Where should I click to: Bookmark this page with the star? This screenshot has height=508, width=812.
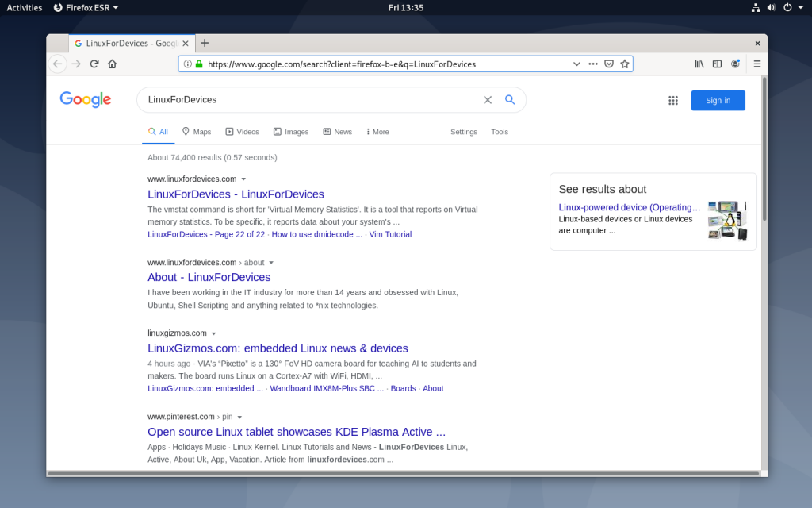(625, 63)
